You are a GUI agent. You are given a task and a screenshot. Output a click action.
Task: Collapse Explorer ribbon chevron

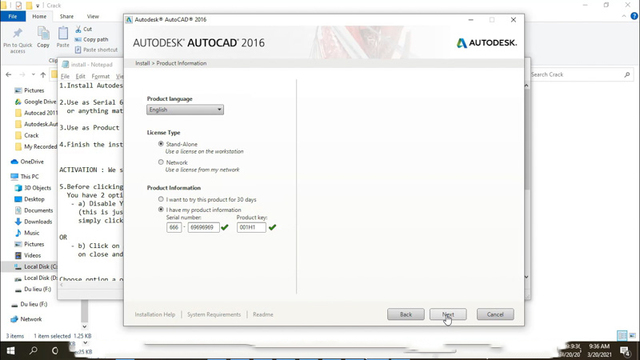624,16
